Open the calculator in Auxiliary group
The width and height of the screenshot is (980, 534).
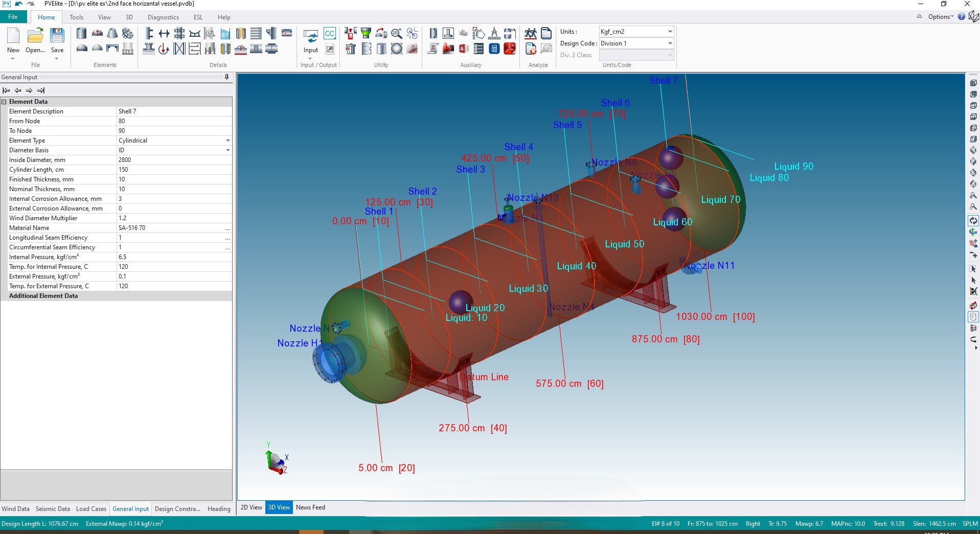pos(494,49)
